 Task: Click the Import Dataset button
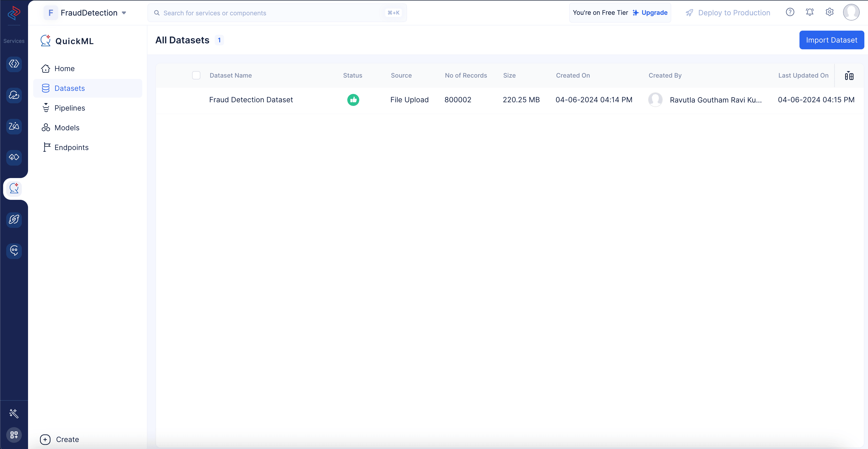pos(832,40)
